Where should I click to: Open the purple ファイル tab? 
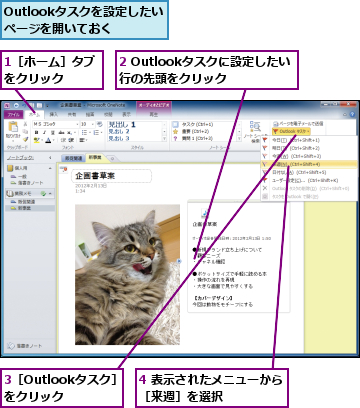(14, 115)
